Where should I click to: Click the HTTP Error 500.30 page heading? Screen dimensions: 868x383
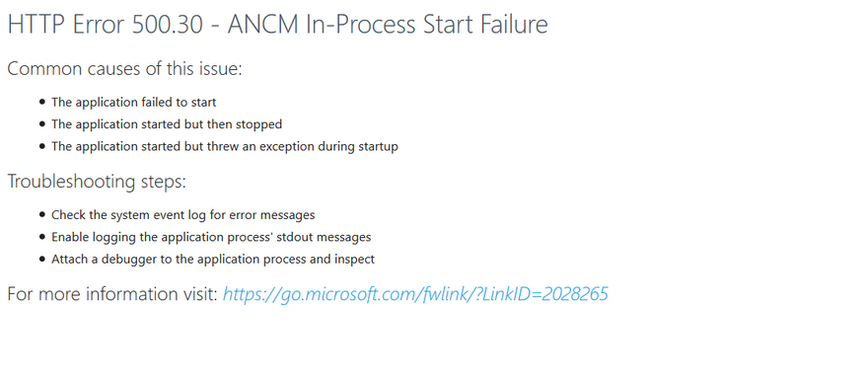point(277,25)
